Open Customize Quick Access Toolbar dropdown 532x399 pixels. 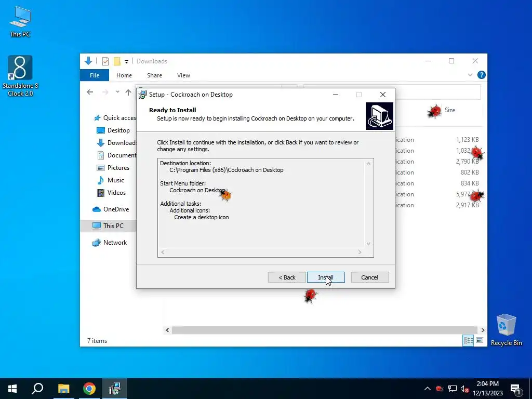click(126, 62)
